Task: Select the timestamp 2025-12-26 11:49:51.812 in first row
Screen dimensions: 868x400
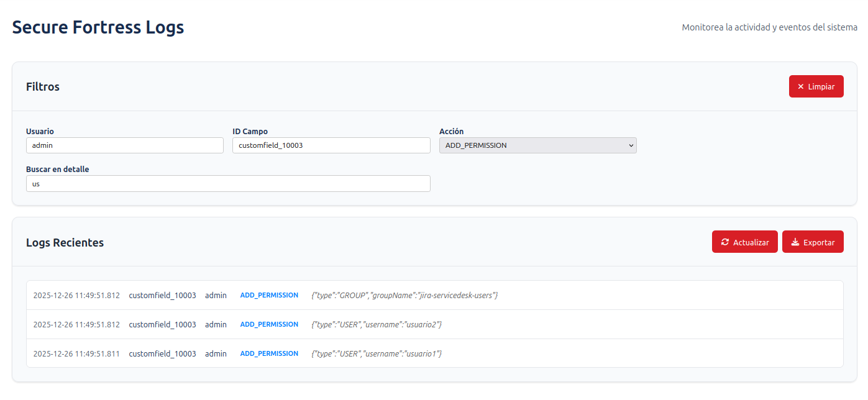Action: tap(76, 295)
